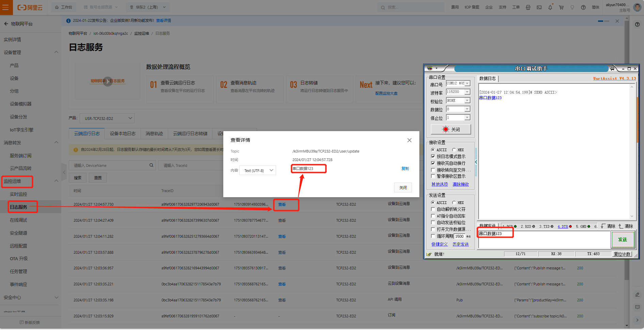Click the 复制 link in the details dialog
Screen dimensions: 644x330
coord(405,169)
